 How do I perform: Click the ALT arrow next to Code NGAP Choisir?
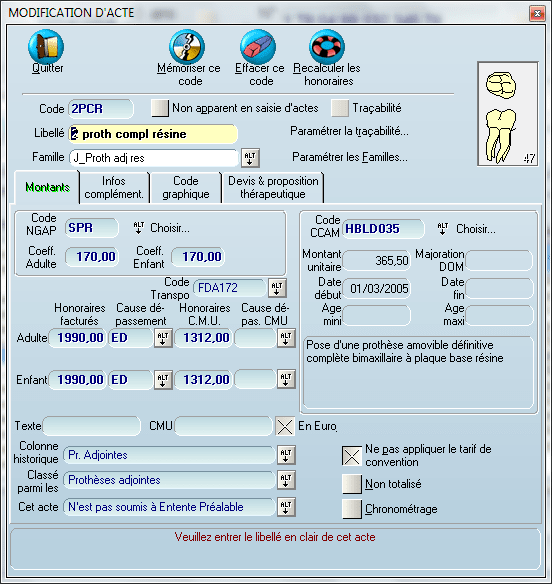139,228
